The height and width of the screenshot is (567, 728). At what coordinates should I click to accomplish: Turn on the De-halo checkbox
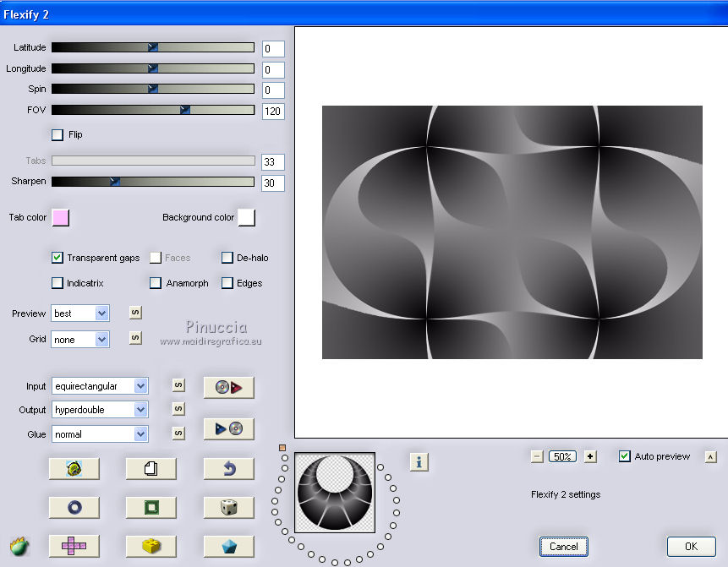pos(227,258)
